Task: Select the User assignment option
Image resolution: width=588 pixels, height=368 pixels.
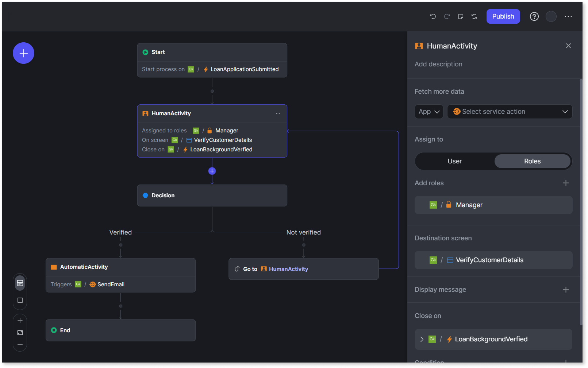Action: click(x=454, y=161)
